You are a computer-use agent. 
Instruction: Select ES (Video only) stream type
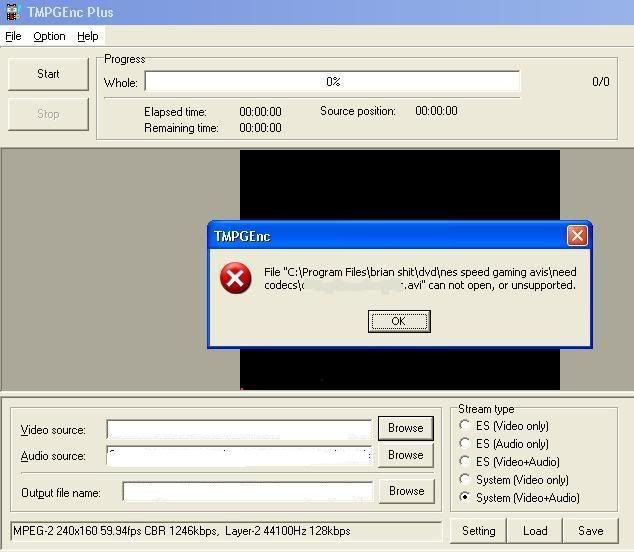pyautogui.click(x=504, y=426)
